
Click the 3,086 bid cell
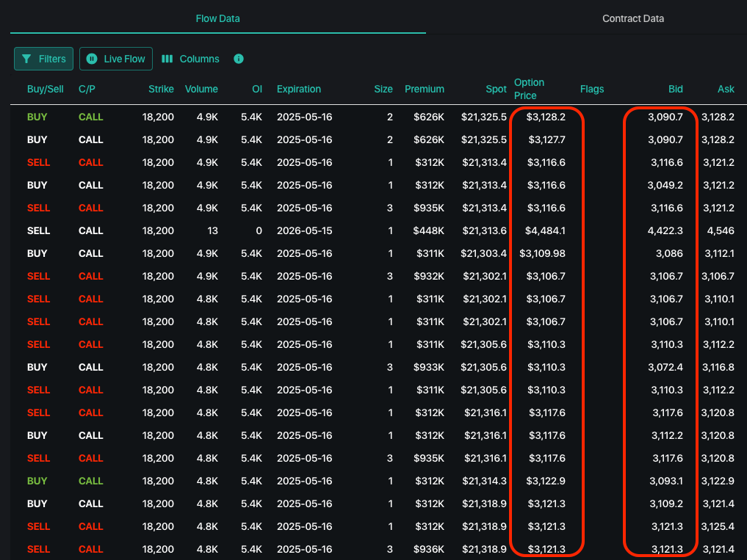(x=669, y=254)
